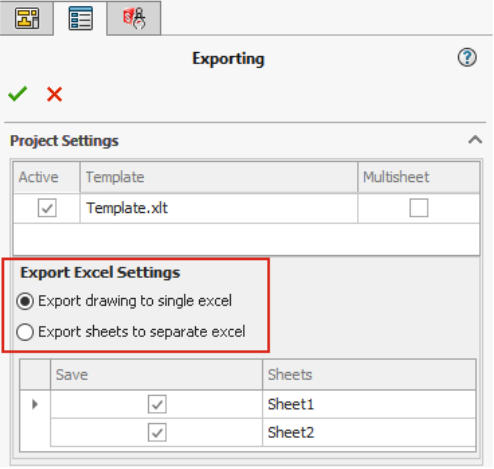
Task: Collapse the Project Settings section chevron
Action: [x=475, y=140]
